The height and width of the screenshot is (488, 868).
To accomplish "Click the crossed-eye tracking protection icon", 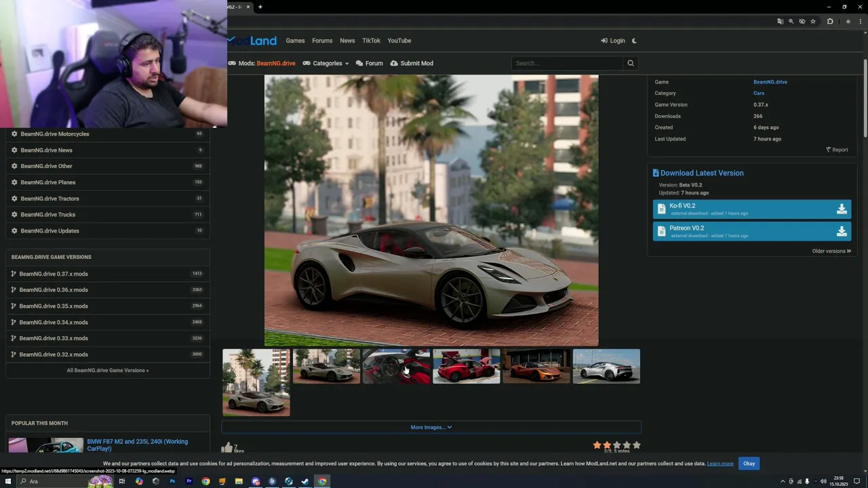I will pos(802,22).
